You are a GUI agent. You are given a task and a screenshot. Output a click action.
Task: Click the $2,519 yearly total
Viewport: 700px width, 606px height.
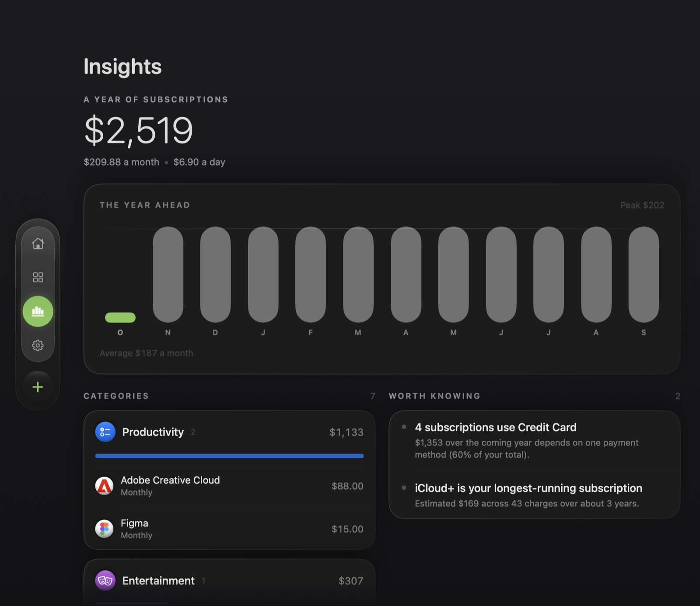pos(138,130)
